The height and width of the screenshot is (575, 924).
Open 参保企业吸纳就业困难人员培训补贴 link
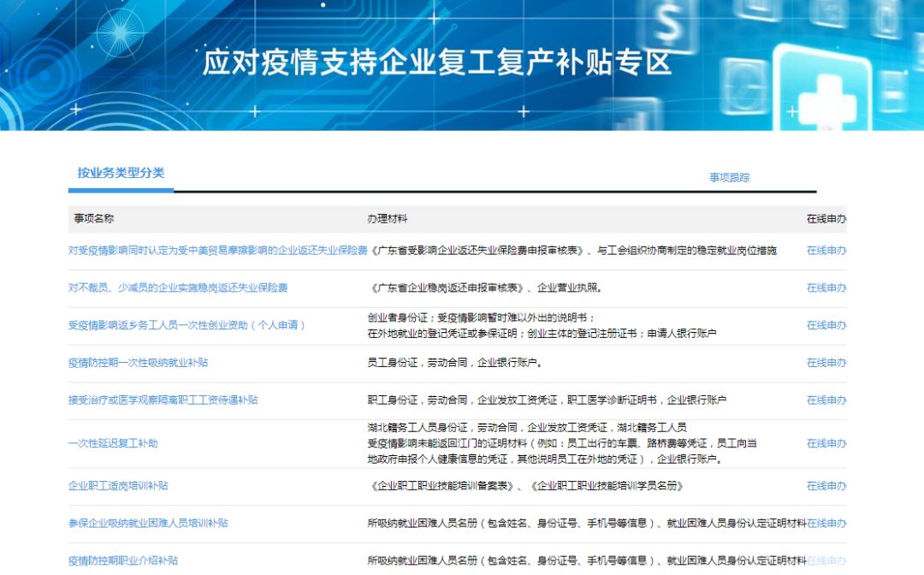point(148,524)
